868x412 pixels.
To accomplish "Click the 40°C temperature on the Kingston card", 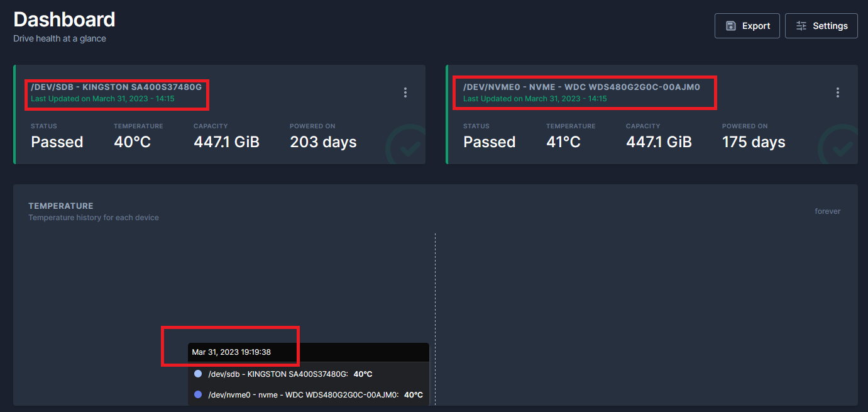I will point(132,142).
